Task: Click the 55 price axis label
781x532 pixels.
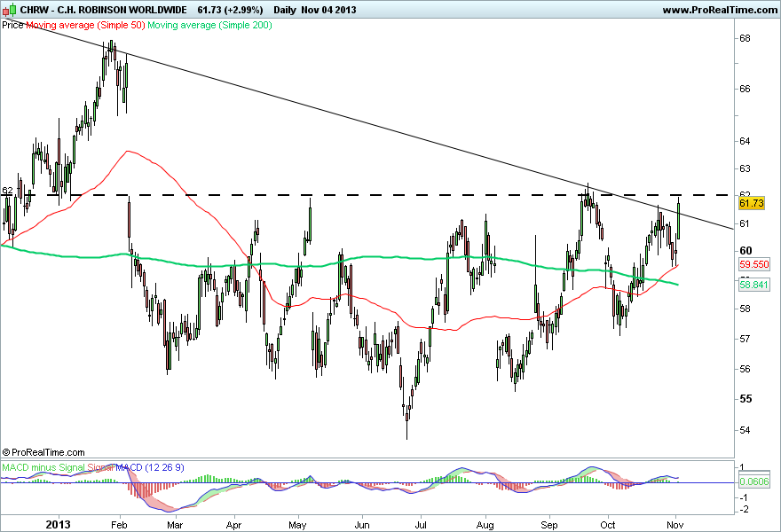Action: click(745, 399)
